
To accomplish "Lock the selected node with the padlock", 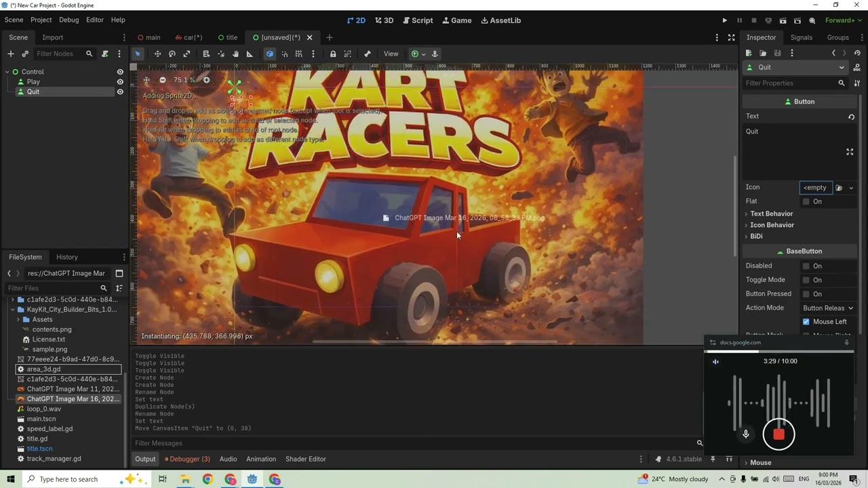I will click(x=333, y=54).
